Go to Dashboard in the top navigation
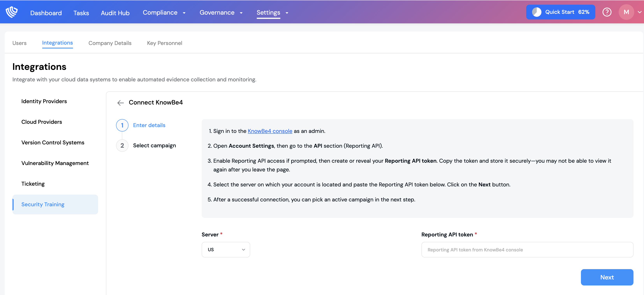 [x=46, y=13]
